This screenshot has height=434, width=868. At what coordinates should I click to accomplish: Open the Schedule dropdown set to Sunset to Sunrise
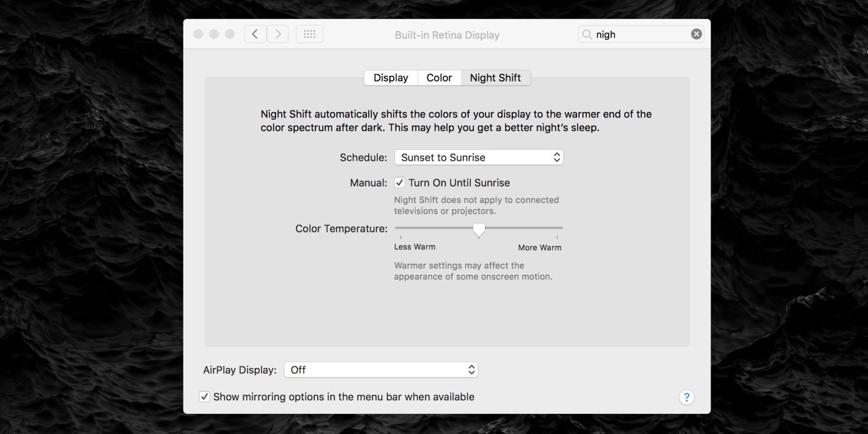(x=479, y=157)
